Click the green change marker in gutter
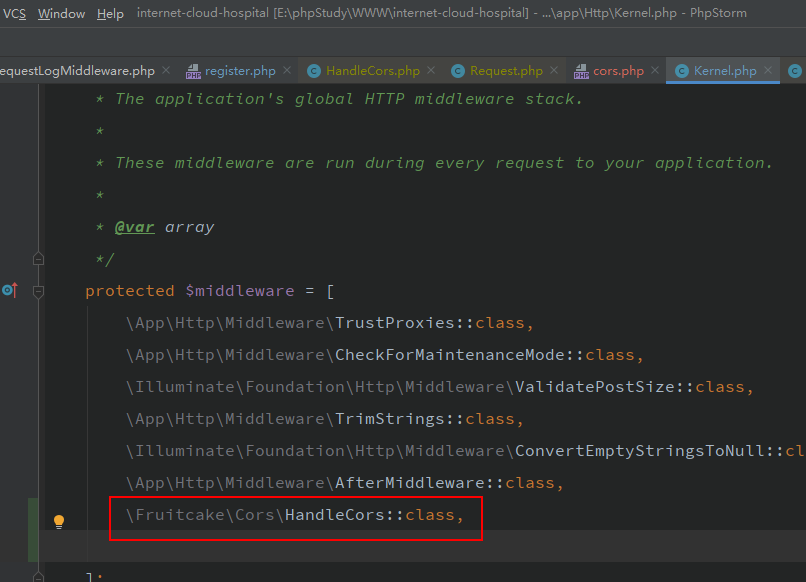 click(x=35, y=529)
